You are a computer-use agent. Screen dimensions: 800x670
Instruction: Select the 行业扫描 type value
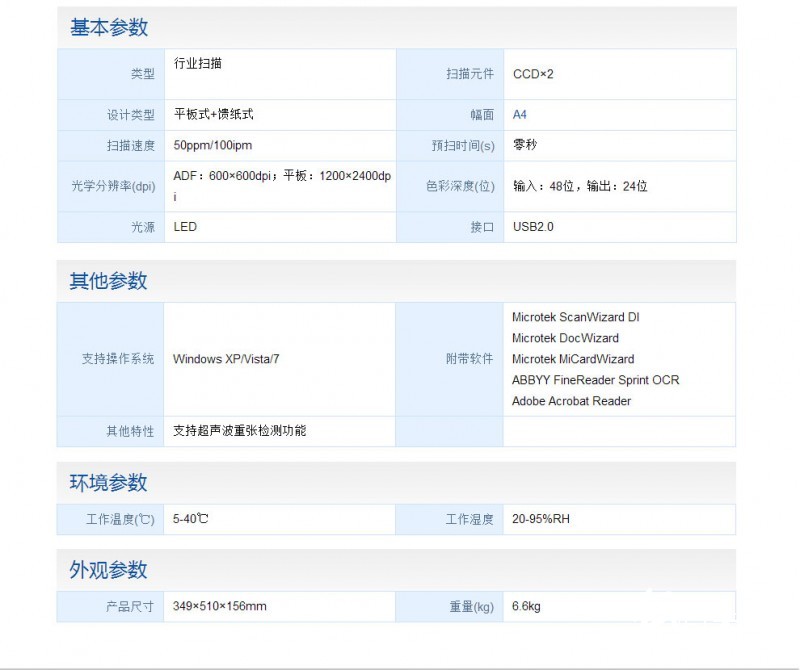point(198,63)
